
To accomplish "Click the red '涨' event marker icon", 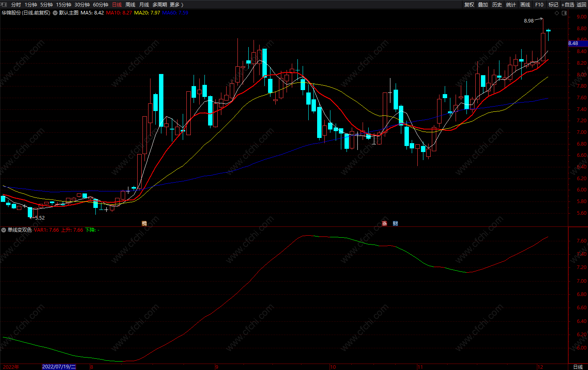I will [x=384, y=224].
